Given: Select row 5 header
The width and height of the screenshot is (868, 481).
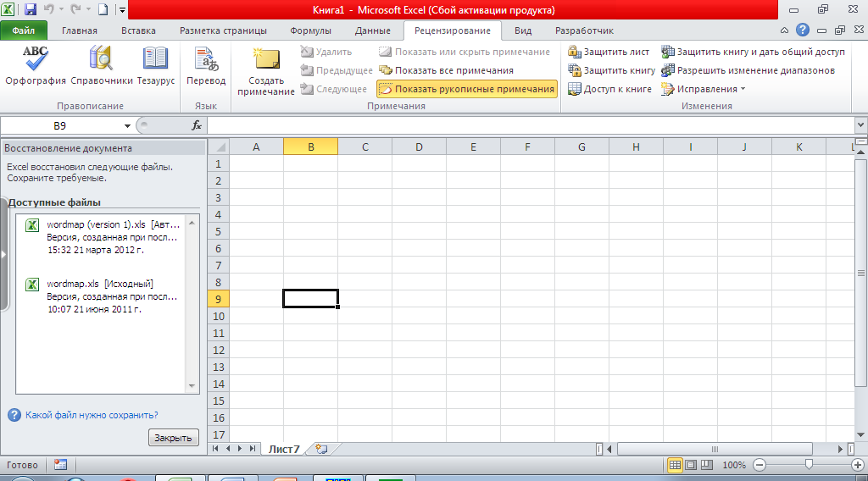Looking at the screenshot, I should [x=218, y=232].
